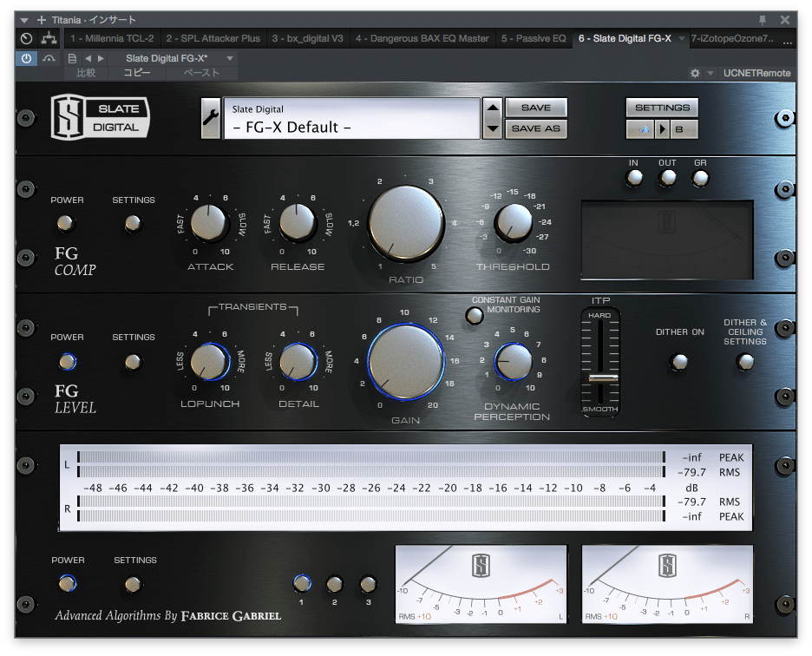812x656 pixels.
Task: Select GR meter mode button
Action: click(x=700, y=178)
